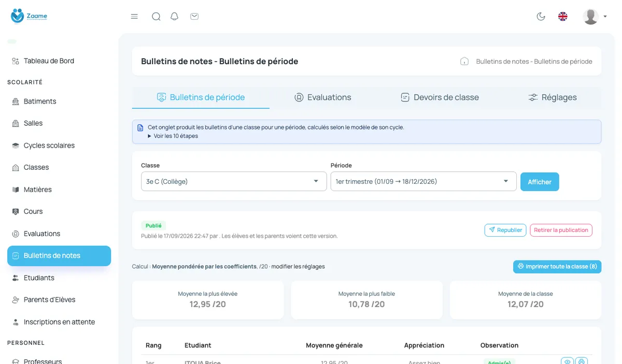
Task: Open the user avatar account menu
Action: click(x=595, y=17)
